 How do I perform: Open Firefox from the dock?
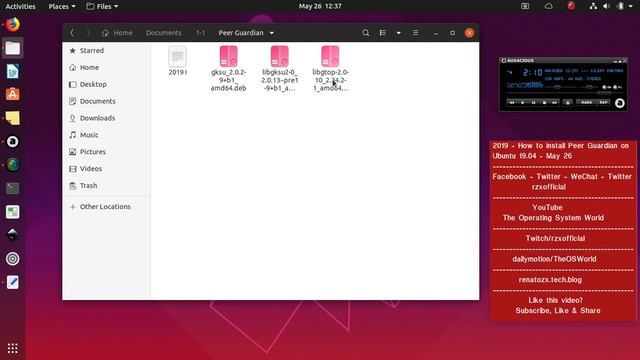[x=13, y=24]
